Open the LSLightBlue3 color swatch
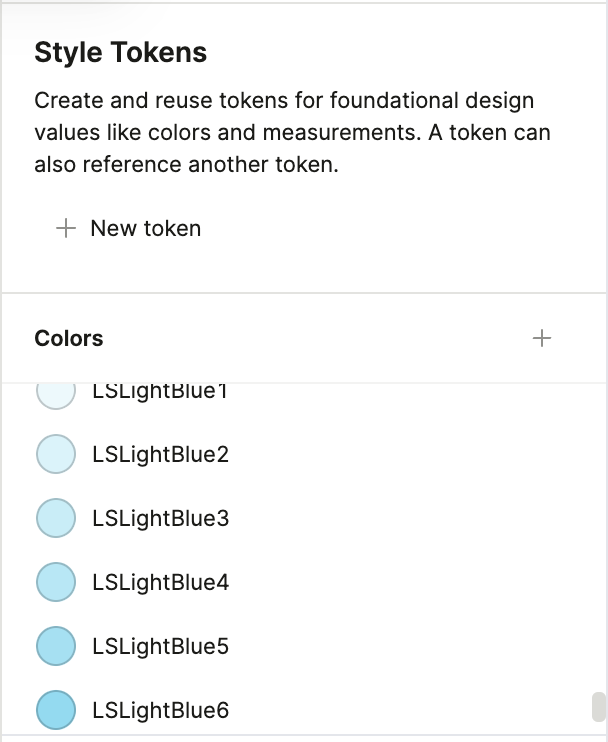This screenshot has height=742, width=608. pos(56,518)
